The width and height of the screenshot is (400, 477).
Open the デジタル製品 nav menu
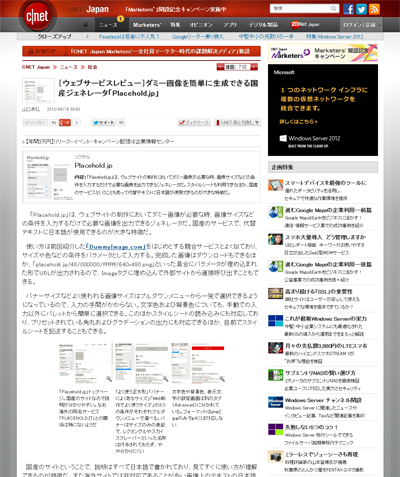pyautogui.click(x=265, y=25)
